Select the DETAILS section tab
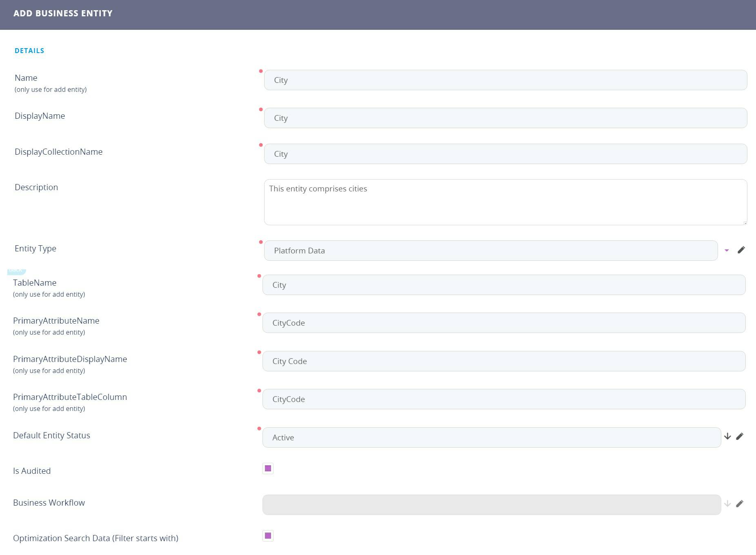Screen dimensions: 756x555 29,51
